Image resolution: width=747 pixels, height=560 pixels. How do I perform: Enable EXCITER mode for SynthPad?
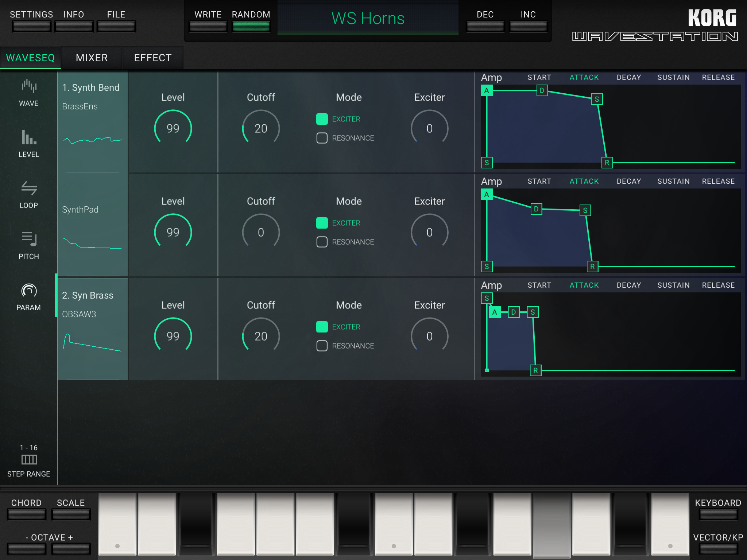[322, 223]
